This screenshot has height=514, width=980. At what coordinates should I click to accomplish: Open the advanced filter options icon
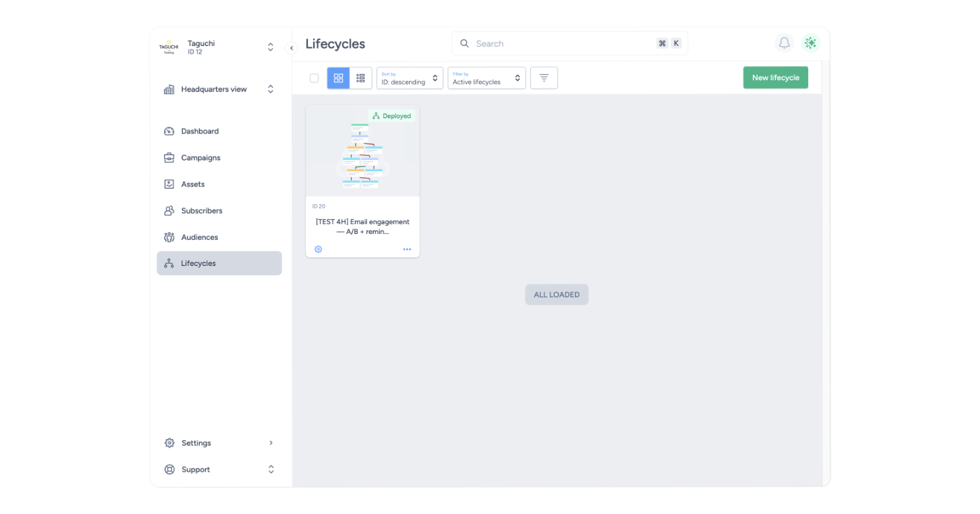pyautogui.click(x=544, y=78)
